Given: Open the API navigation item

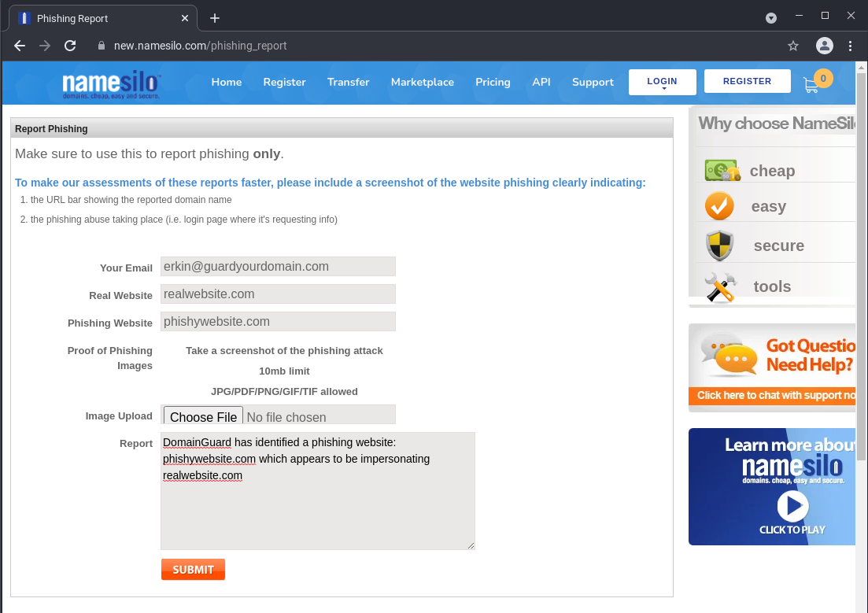Looking at the screenshot, I should [x=541, y=82].
